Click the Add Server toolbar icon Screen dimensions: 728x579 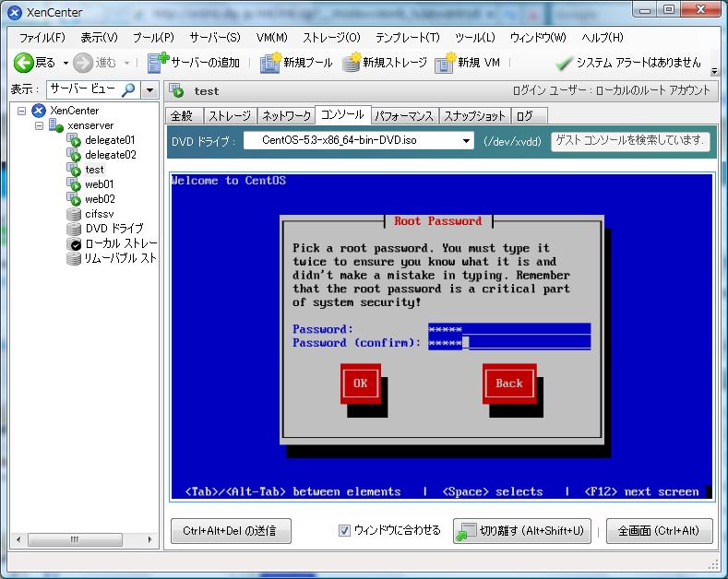[x=158, y=63]
